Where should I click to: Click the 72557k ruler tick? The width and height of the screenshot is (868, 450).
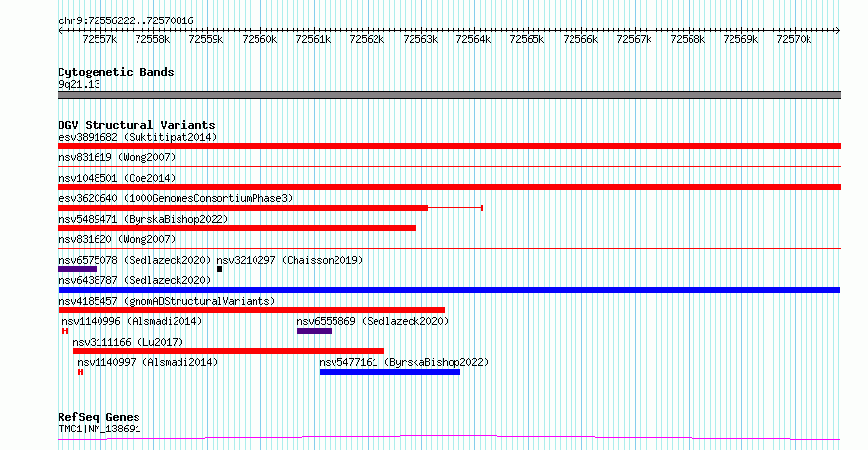point(99,39)
